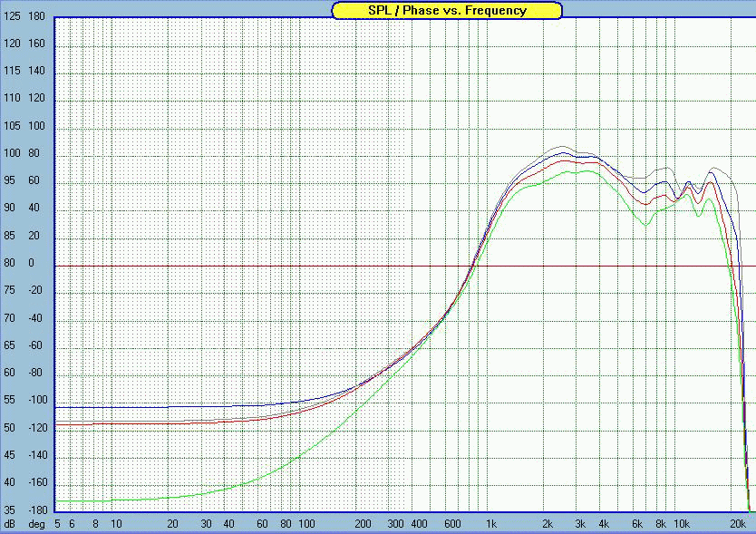Select the horizontal red zero-degree reference line
Viewport: 756px width, 534px height.
[405, 267]
